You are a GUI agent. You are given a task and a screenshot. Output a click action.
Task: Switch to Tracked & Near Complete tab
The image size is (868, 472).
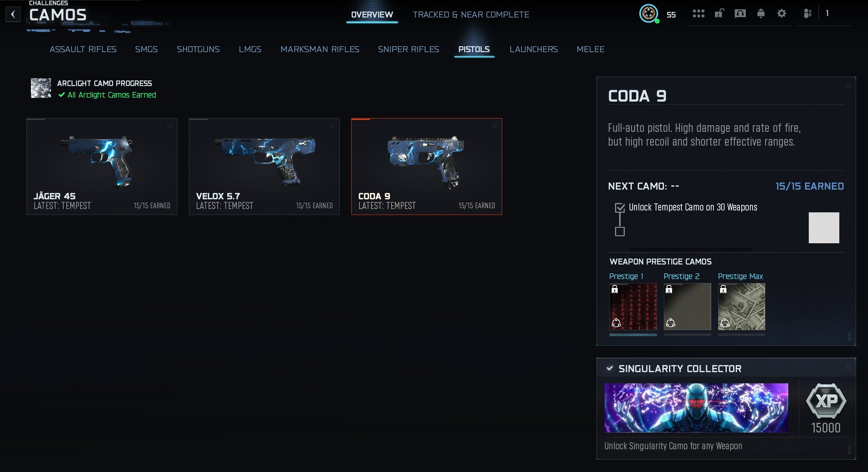[471, 15]
